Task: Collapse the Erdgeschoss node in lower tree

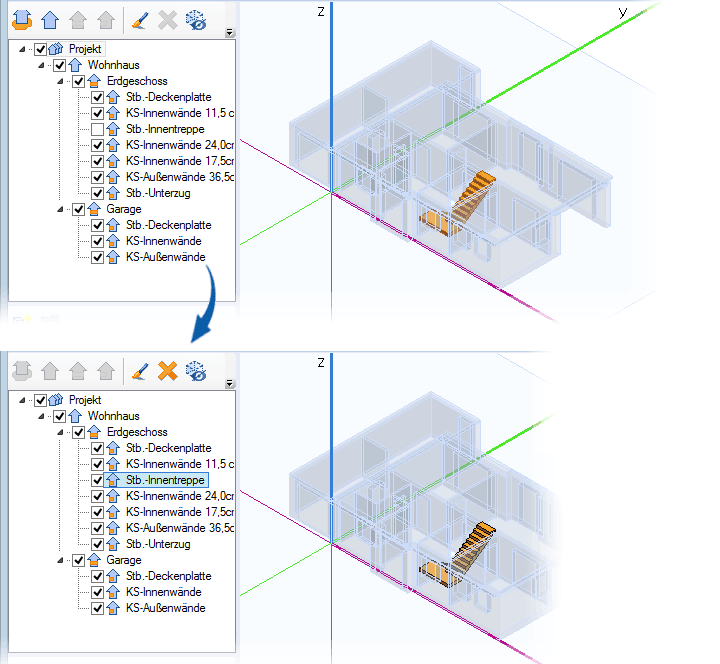Action: 60,432
